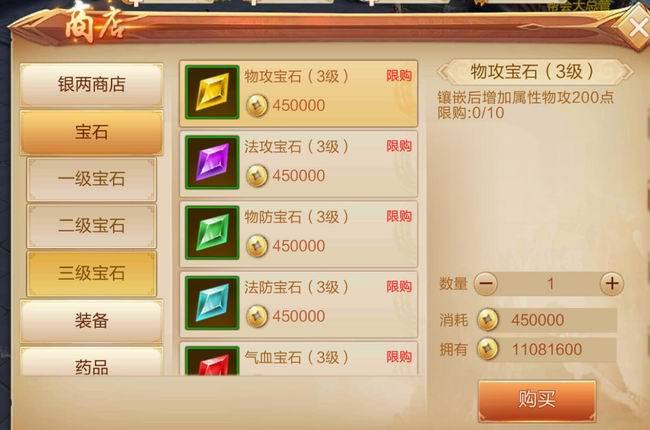This screenshot has width=650, height=430.
Task: Select the 三级宝石 sub-tab
Action: pos(92,274)
